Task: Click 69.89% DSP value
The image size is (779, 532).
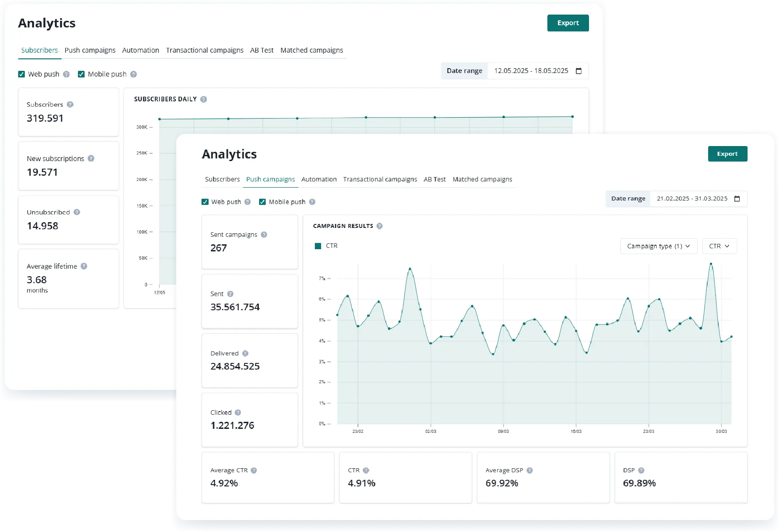Action: coord(639,483)
